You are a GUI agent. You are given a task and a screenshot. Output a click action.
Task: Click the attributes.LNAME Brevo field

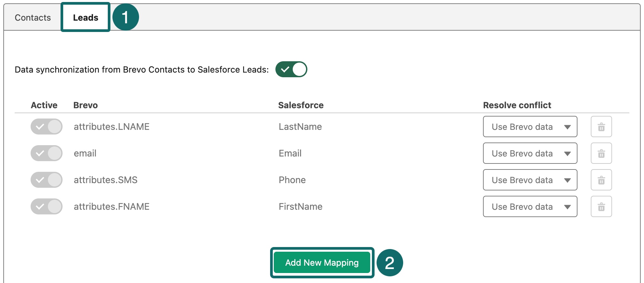coord(111,127)
